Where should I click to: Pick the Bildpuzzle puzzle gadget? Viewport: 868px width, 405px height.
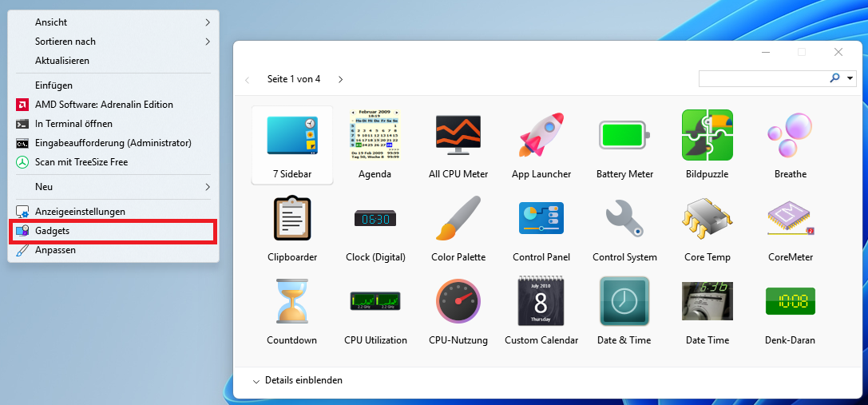(707, 135)
